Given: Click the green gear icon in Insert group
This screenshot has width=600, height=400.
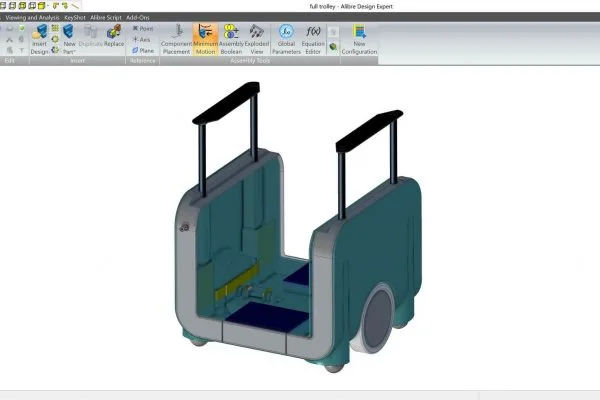Looking at the screenshot, I should (55, 39).
